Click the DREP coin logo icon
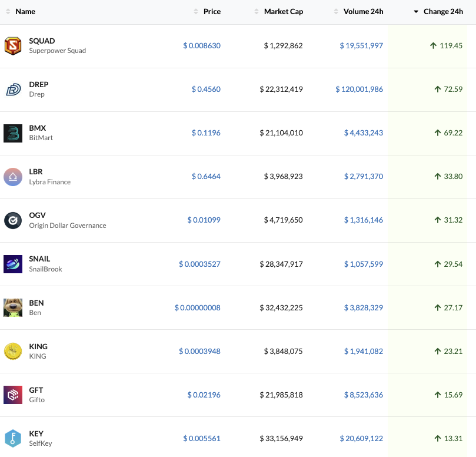 tap(13, 90)
